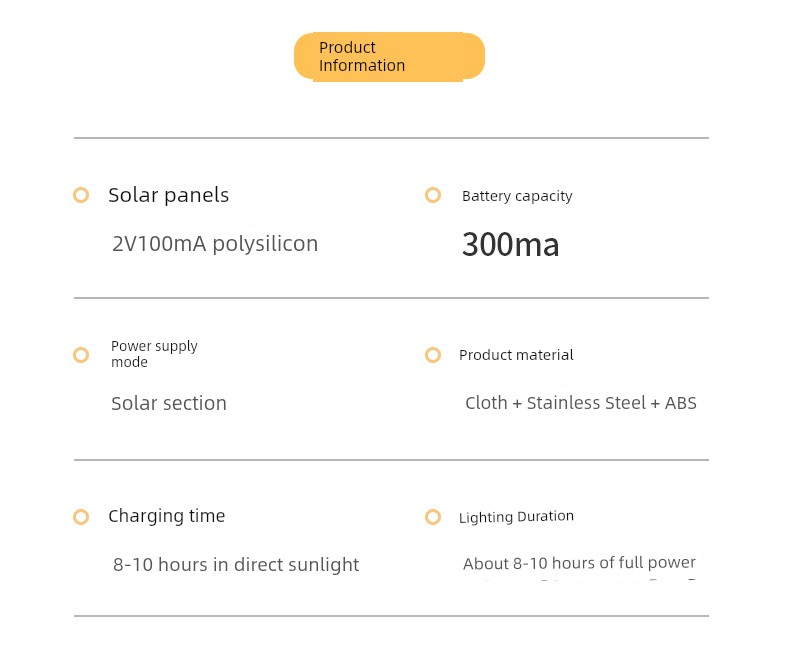The width and height of the screenshot is (790, 659).
Task: Select the Solar section text
Action: pos(169,404)
